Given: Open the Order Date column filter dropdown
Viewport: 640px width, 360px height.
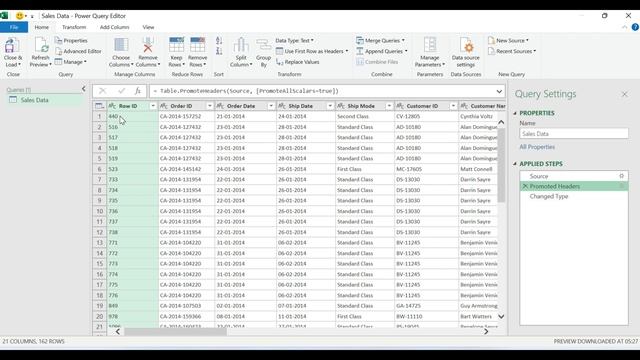Looking at the screenshot, I should (x=271, y=106).
